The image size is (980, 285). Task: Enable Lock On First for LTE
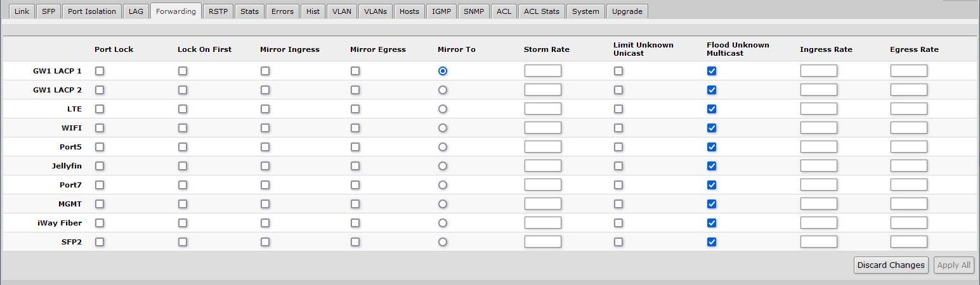[183, 109]
